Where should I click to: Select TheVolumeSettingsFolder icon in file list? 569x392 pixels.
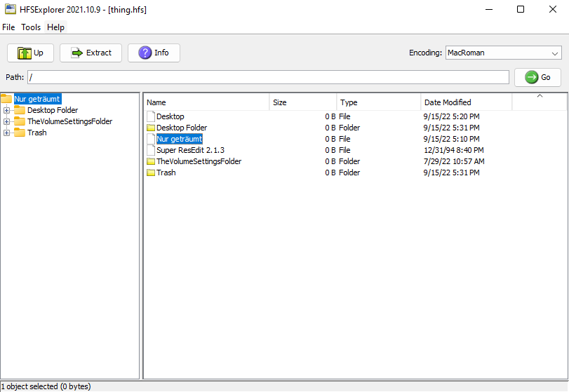coord(150,161)
